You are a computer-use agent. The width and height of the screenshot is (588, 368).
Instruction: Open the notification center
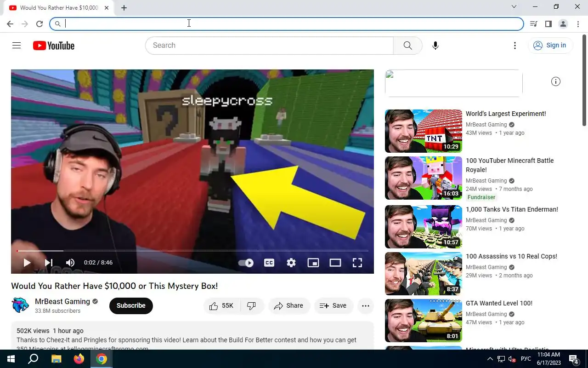coord(573,359)
